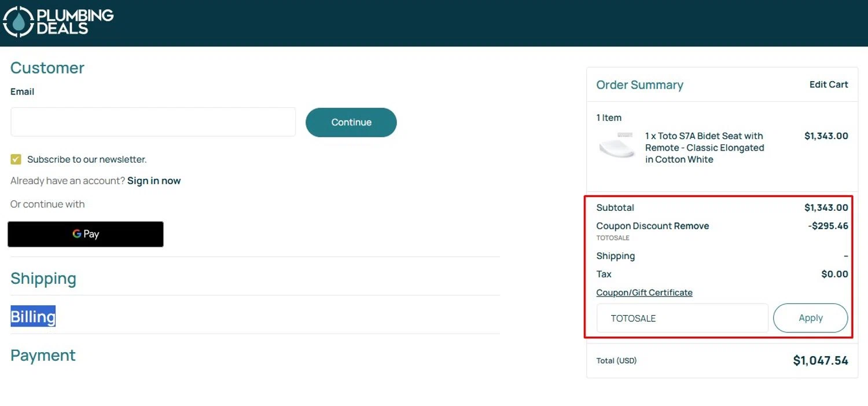Focus the coupon code field containing TOTOSALE
868x406 pixels.
683,318
